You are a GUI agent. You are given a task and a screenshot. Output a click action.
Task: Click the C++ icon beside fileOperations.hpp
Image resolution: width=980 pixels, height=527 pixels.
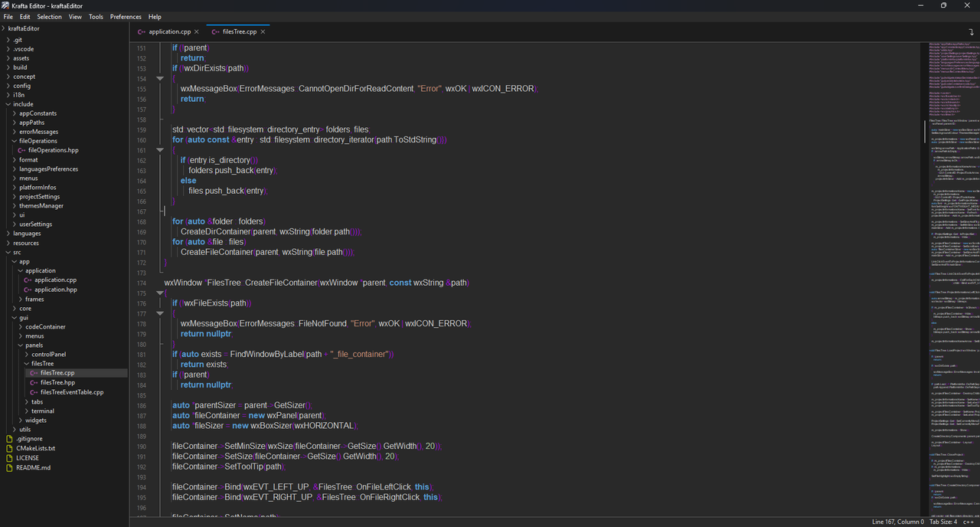[21, 150]
